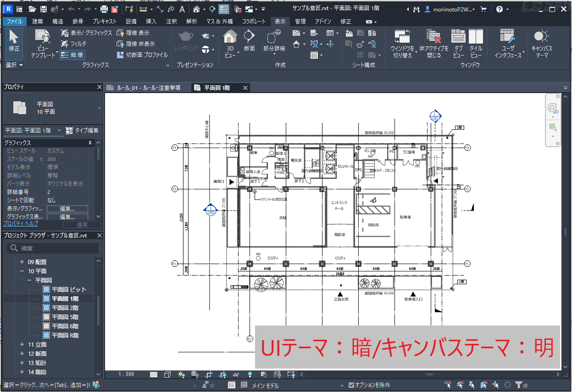Viewport: 572px width, 392px height.
Task: Click the タブ ビュー button
Action: coord(458,44)
